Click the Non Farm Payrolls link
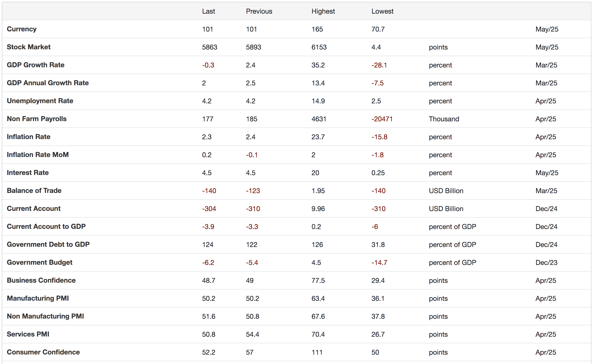This screenshot has width=595, height=364. pyautogui.click(x=36, y=119)
